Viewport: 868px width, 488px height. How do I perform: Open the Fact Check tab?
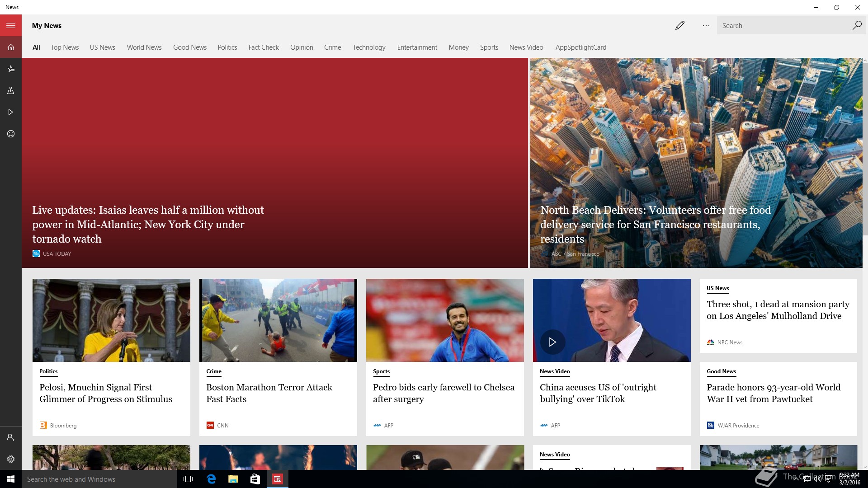coord(264,47)
